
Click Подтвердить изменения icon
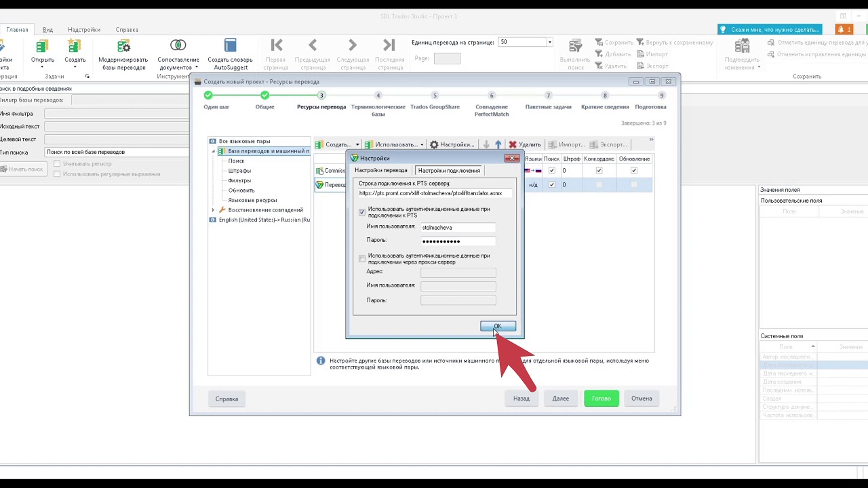point(743,46)
